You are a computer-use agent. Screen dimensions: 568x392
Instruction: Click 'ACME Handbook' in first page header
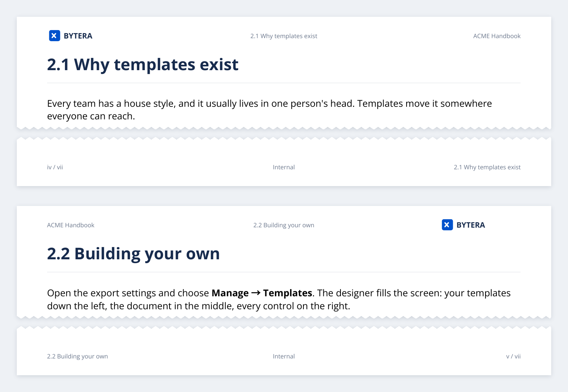pyautogui.click(x=497, y=36)
